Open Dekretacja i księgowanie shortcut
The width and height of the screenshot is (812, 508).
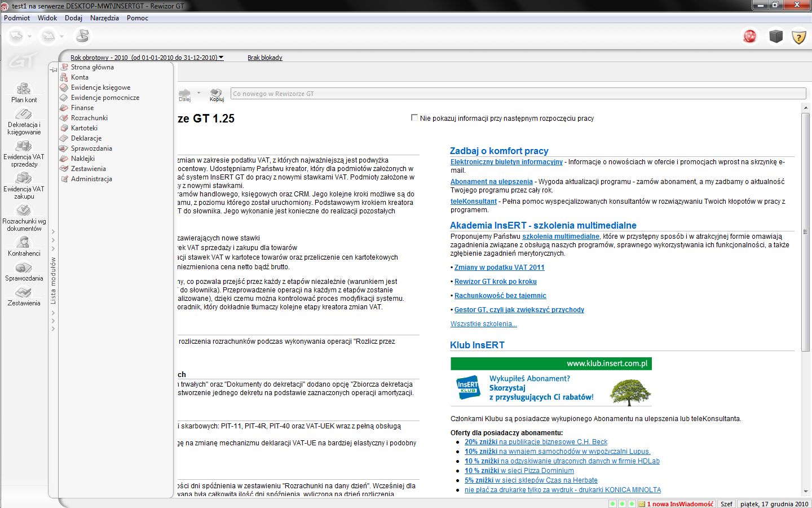pos(24,122)
